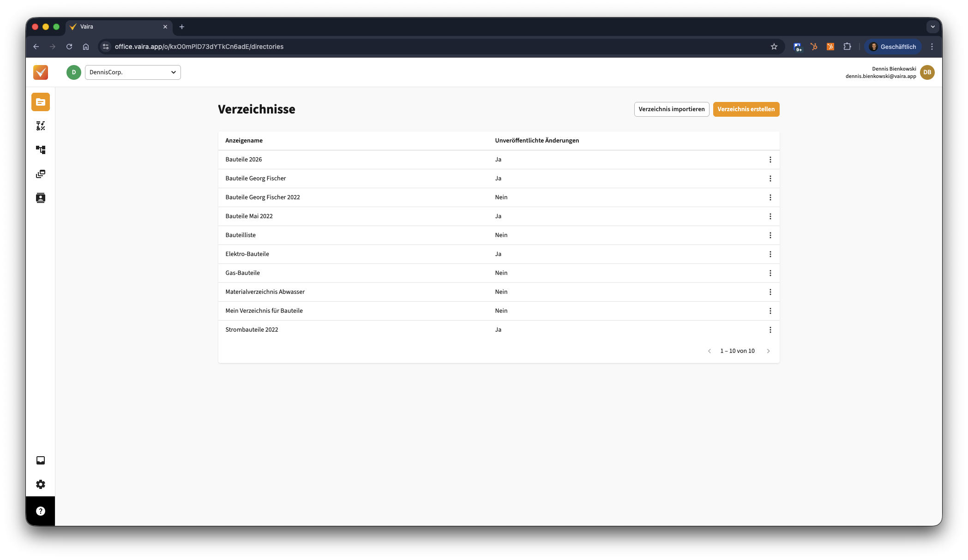Click Verzeichnis importieren button
968x560 pixels.
(x=671, y=109)
